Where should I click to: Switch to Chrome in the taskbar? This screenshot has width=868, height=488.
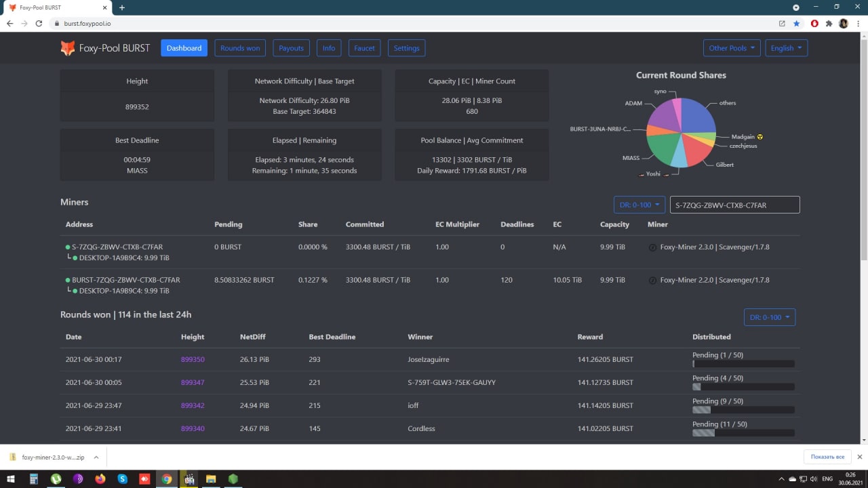point(167,479)
